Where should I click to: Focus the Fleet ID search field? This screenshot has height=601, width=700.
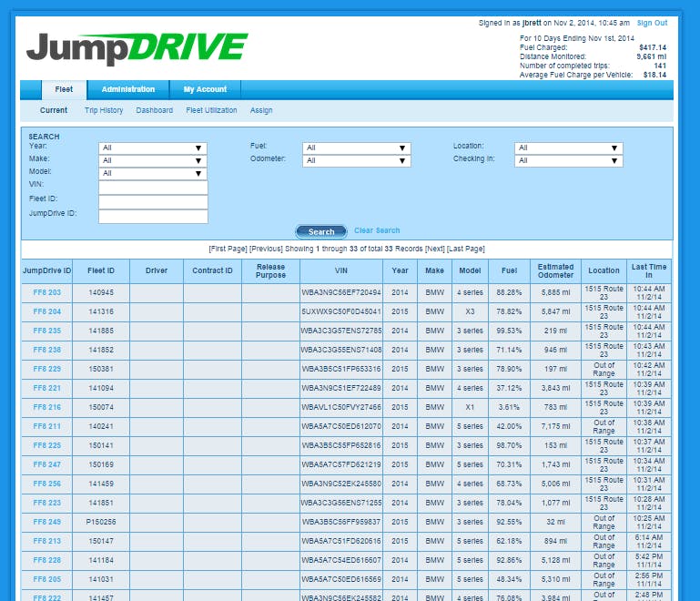click(153, 201)
